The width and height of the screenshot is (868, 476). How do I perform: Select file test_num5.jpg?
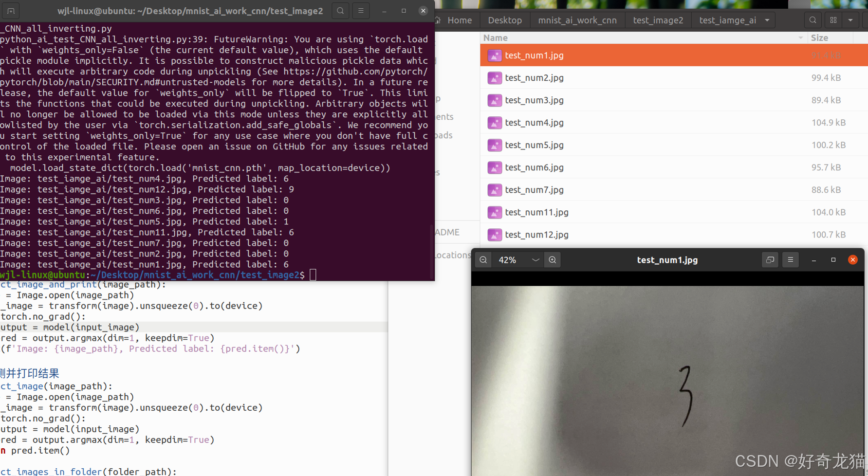point(674,145)
